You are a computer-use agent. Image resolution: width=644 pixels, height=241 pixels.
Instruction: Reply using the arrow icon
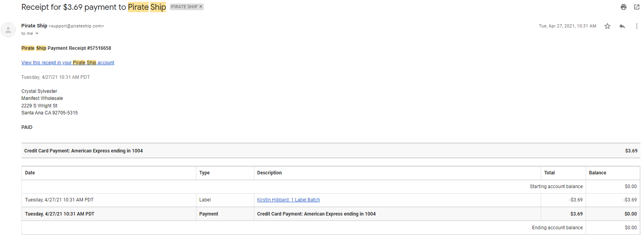622,26
